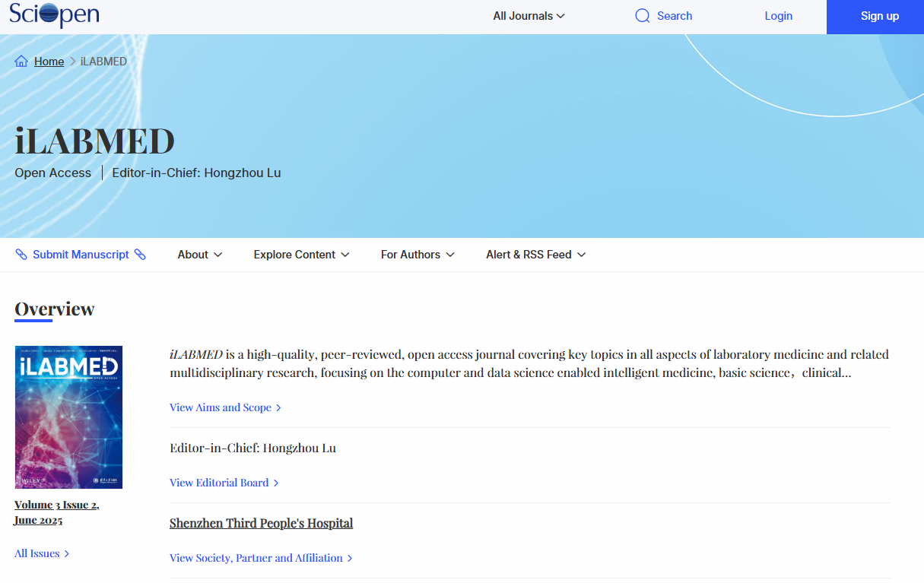Click arrow icon beside All Issues
The width and height of the screenshot is (924, 583).
(67, 554)
